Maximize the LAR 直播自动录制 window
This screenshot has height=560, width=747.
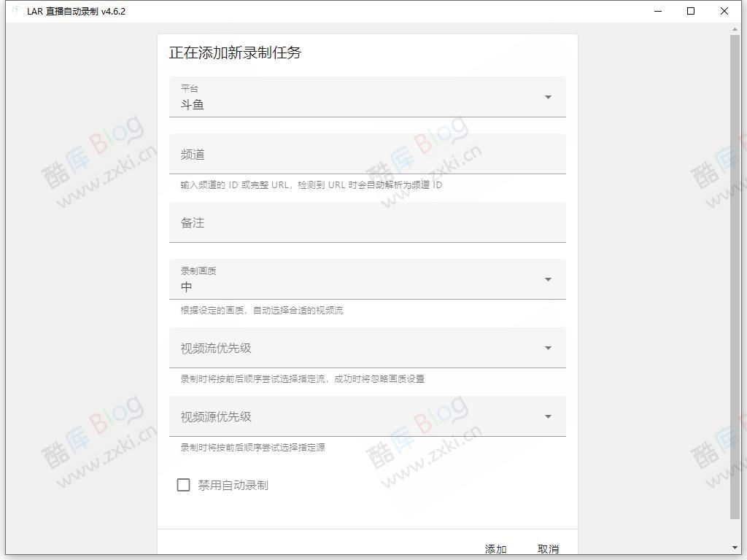[x=689, y=11]
